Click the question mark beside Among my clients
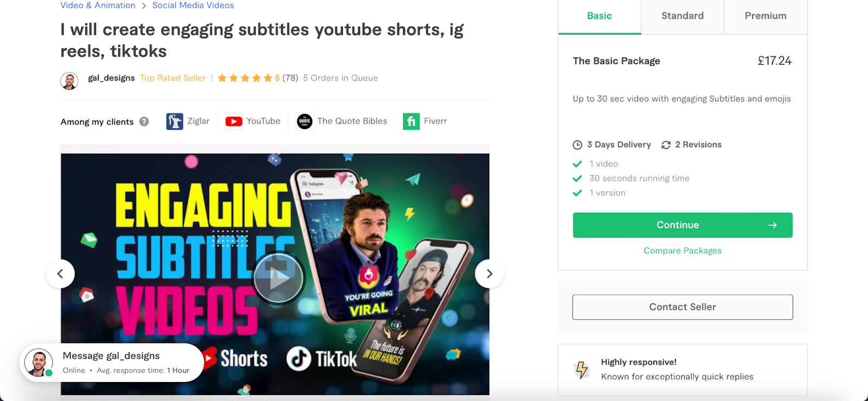 (144, 122)
